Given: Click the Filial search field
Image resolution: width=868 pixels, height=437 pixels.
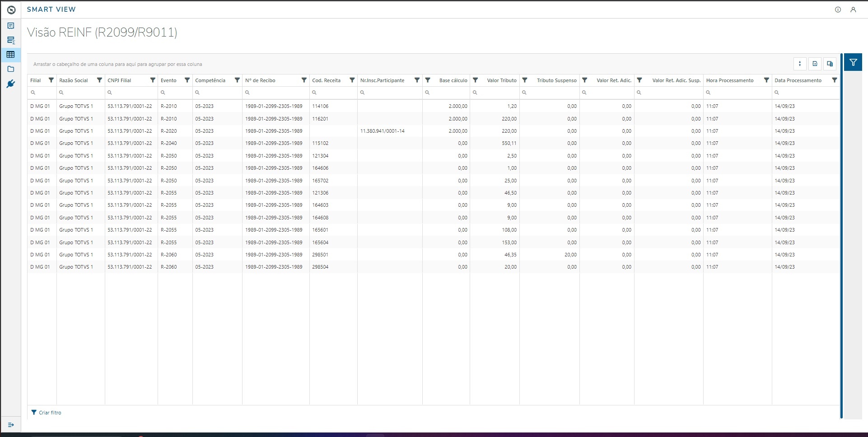Looking at the screenshot, I should click(42, 93).
